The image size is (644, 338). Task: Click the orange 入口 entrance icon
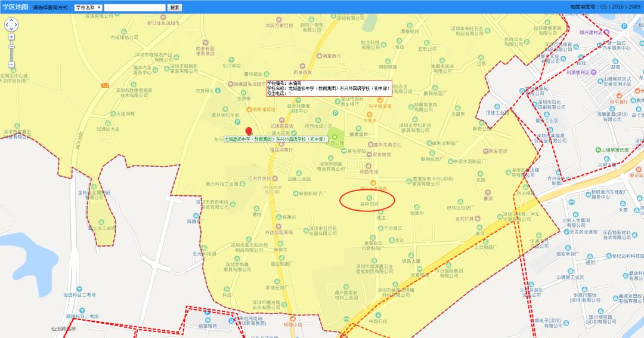pos(105,85)
